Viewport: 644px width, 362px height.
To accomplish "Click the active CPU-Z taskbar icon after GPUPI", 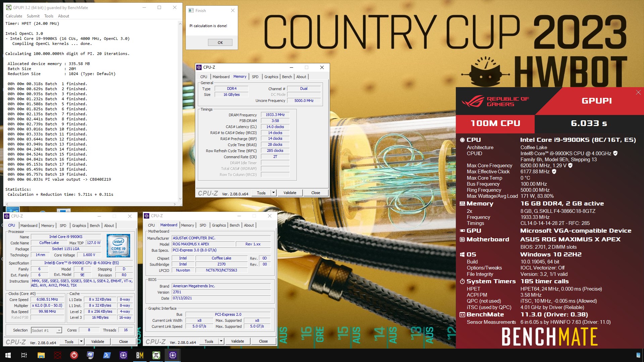I will click(x=172, y=355).
